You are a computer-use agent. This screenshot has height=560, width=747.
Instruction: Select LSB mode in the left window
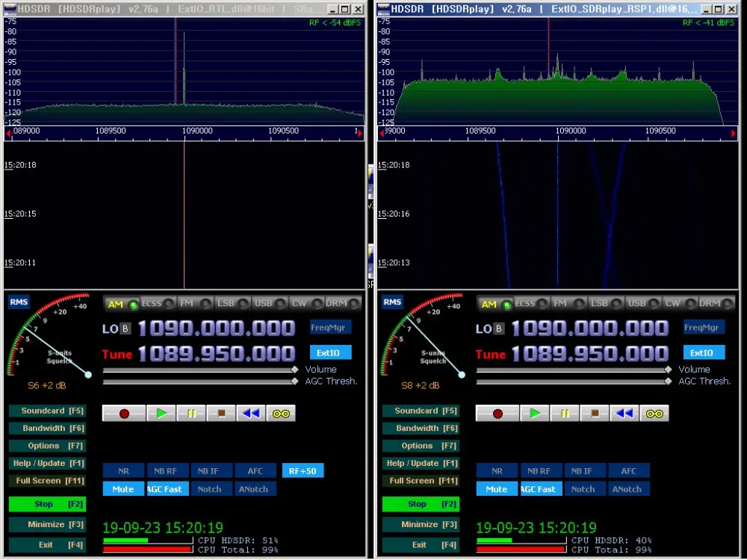[233, 303]
